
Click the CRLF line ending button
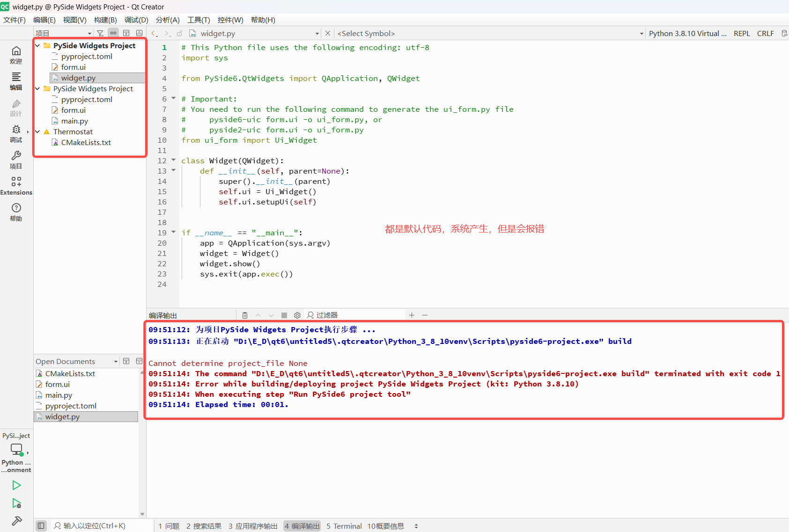click(765, 34)
